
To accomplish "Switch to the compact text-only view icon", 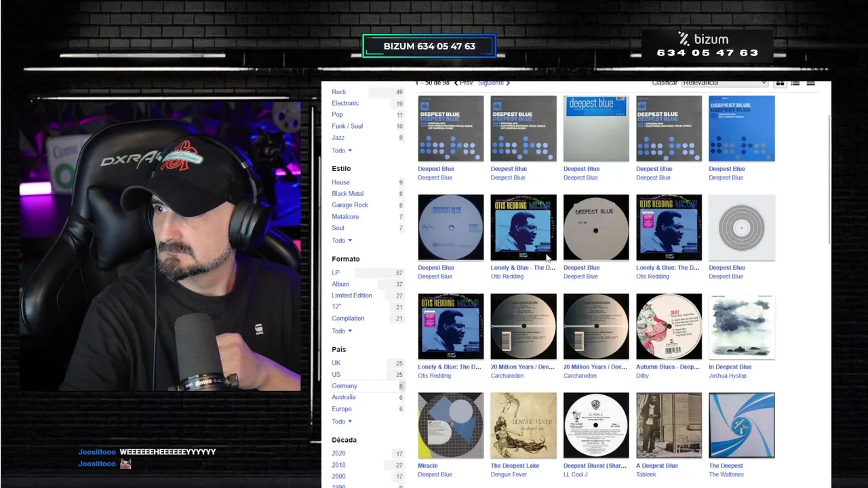I will tap(810, 83).
